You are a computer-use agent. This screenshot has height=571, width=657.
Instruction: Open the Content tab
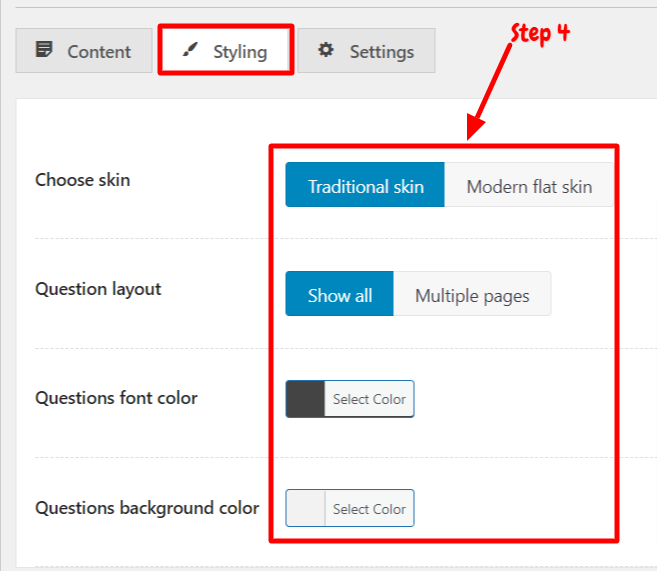tap(84, 51)
